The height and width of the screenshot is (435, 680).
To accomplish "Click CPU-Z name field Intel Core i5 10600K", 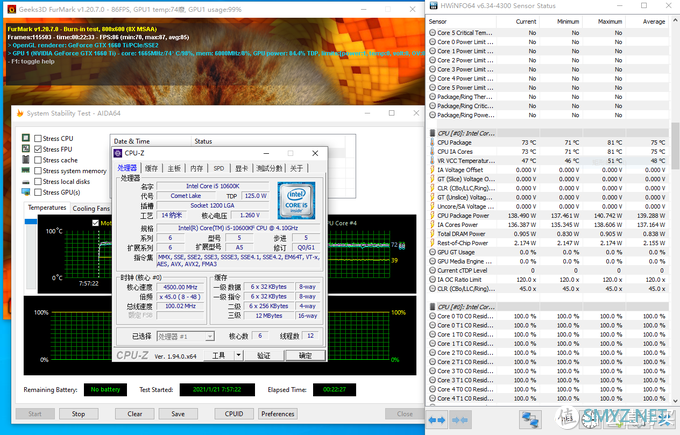I will point(212,186).
